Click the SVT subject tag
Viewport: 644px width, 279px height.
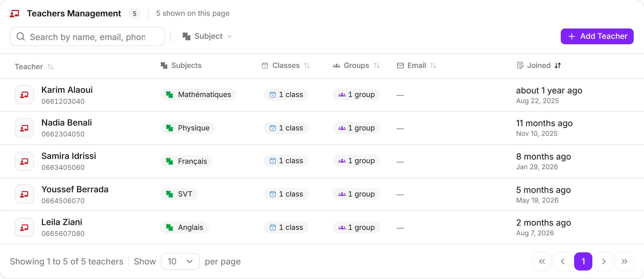tap(179, 194)
